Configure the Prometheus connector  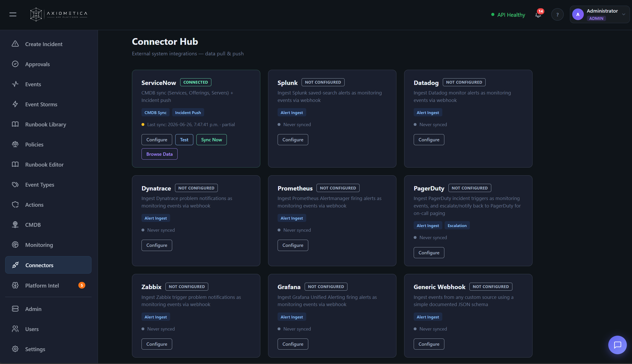click(x=293, y=245)
